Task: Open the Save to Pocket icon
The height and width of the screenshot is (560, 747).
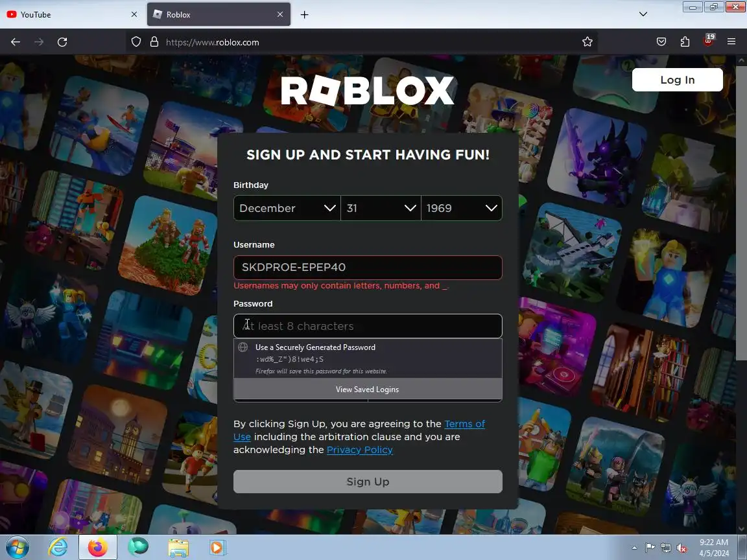Action: 661,42
